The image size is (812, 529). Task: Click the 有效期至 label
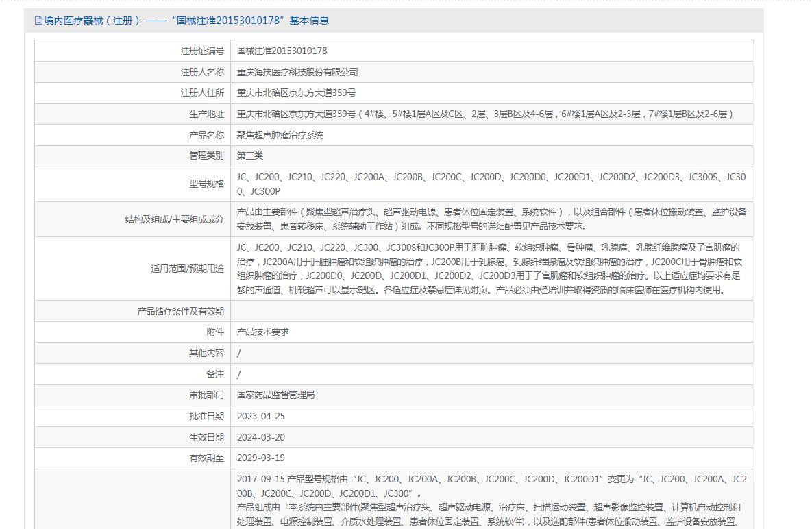pyautogui.click(x=206, y=458)
